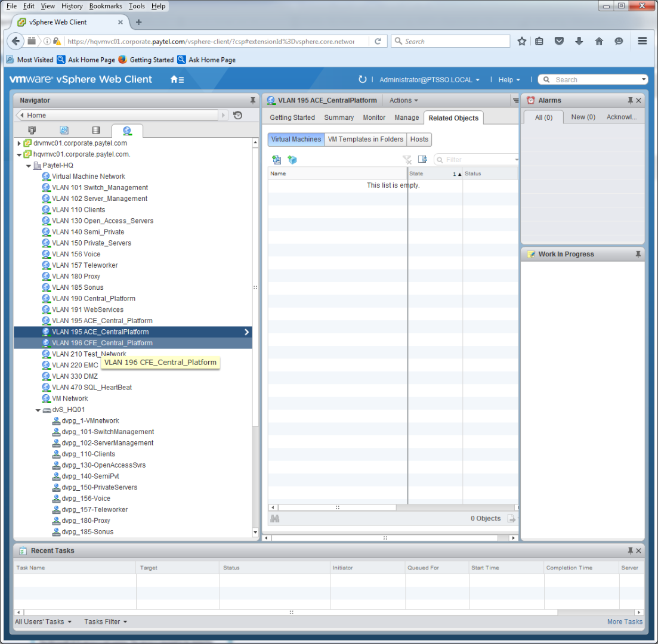
Task: Select the VM Templates in Folders tab
Action: [365, 140]
